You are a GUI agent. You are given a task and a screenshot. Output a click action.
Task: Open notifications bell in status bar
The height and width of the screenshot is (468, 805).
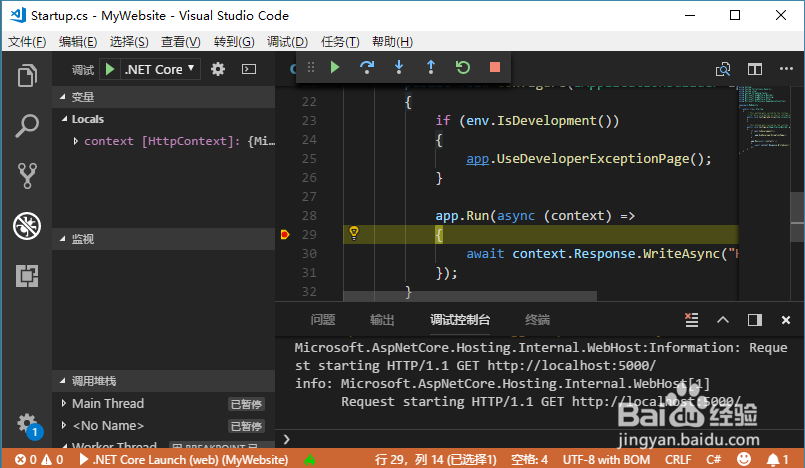tap(777, 459)
